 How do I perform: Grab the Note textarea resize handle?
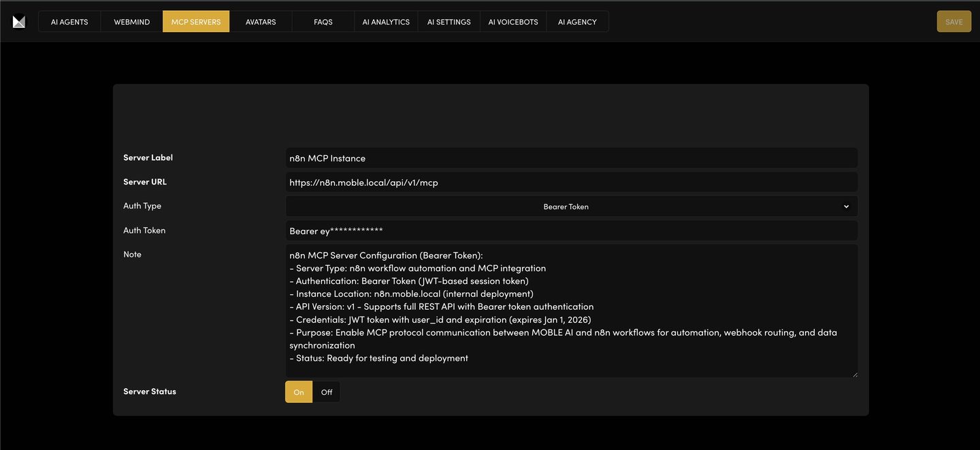coord(855,374)
